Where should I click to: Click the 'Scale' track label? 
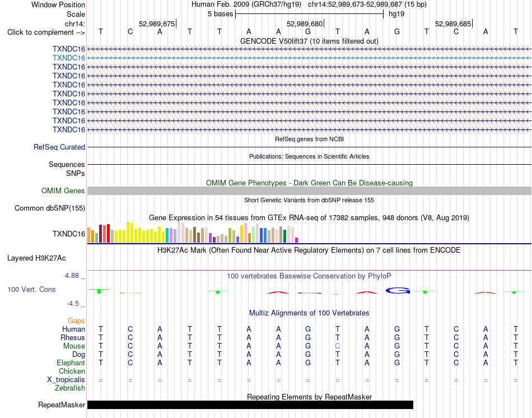[x=76, y=14]
